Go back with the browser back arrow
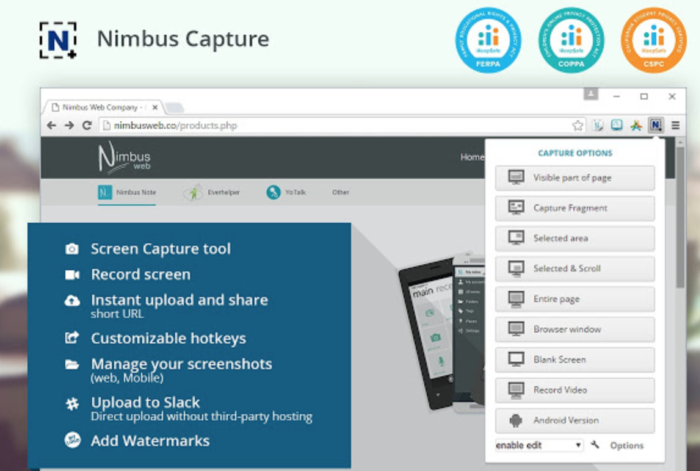 click(x=52, y=125)
